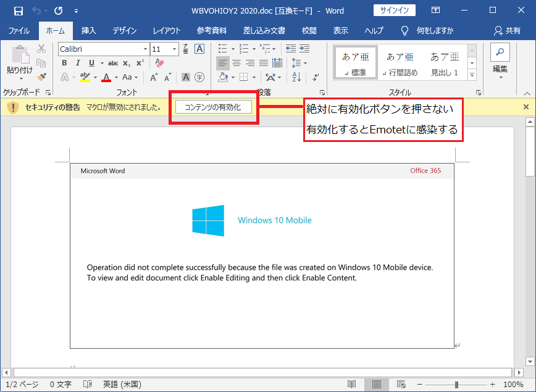Click the 共有 share button
This screenshot has height=392, width=536.
point(508,31)
